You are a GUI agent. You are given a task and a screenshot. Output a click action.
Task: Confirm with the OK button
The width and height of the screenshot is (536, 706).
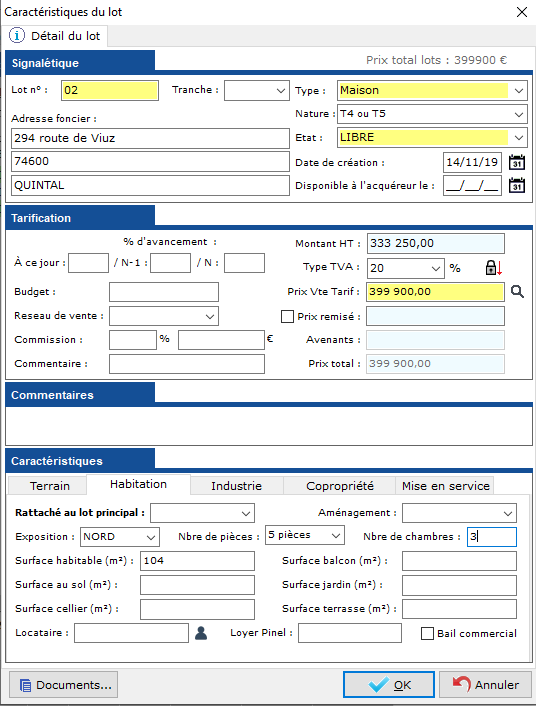pyautogui.click(x=389, y=685)
